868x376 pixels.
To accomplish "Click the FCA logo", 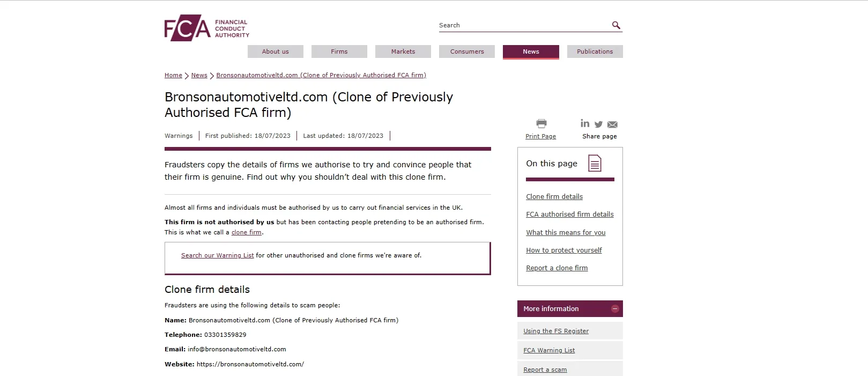I will point(207,28).
